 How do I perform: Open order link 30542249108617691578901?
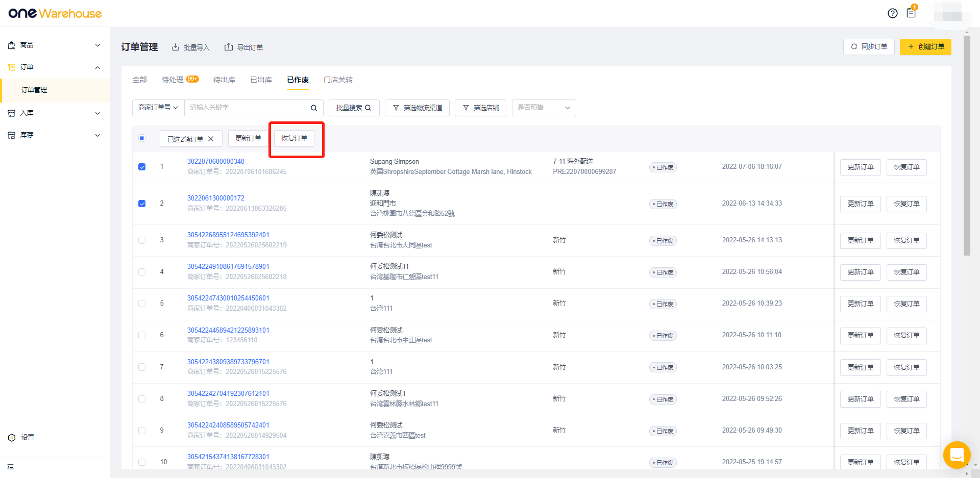pos(228,266)
